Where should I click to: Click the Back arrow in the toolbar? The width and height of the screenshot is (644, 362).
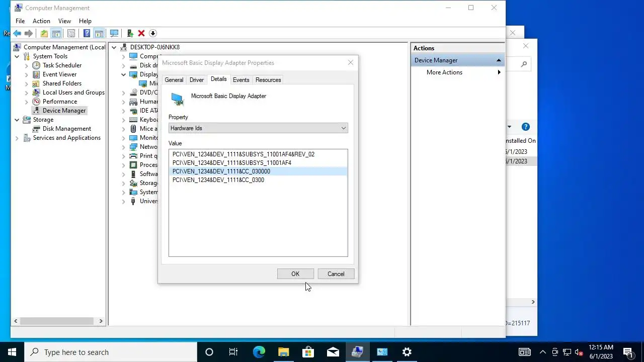point(17,33)
